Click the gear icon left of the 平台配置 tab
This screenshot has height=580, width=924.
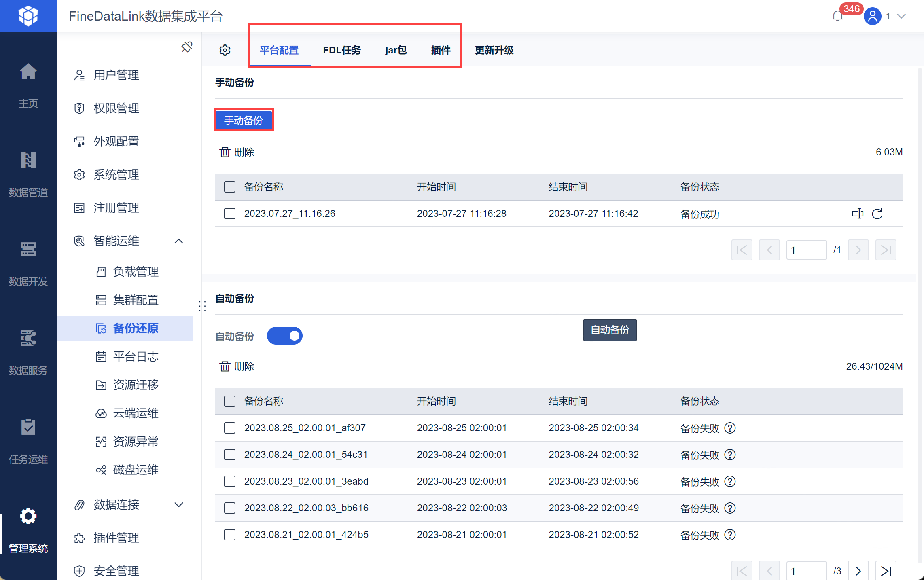coord(225,50)
